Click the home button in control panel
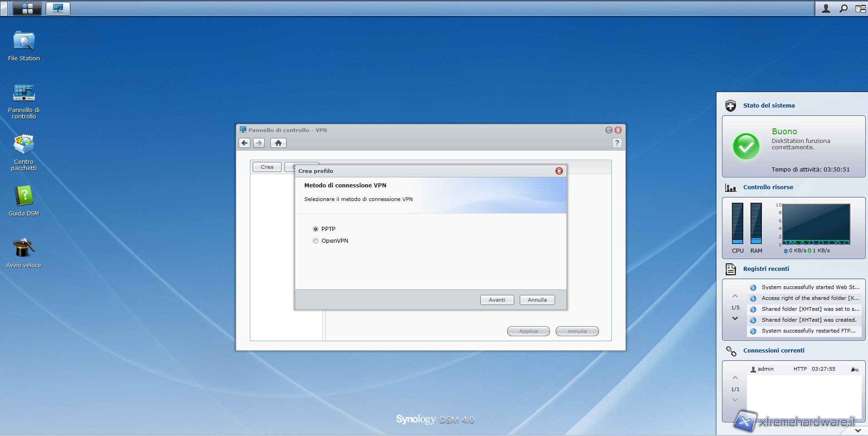The height and width of the screenshot is (436, 868). coord(278,143)
